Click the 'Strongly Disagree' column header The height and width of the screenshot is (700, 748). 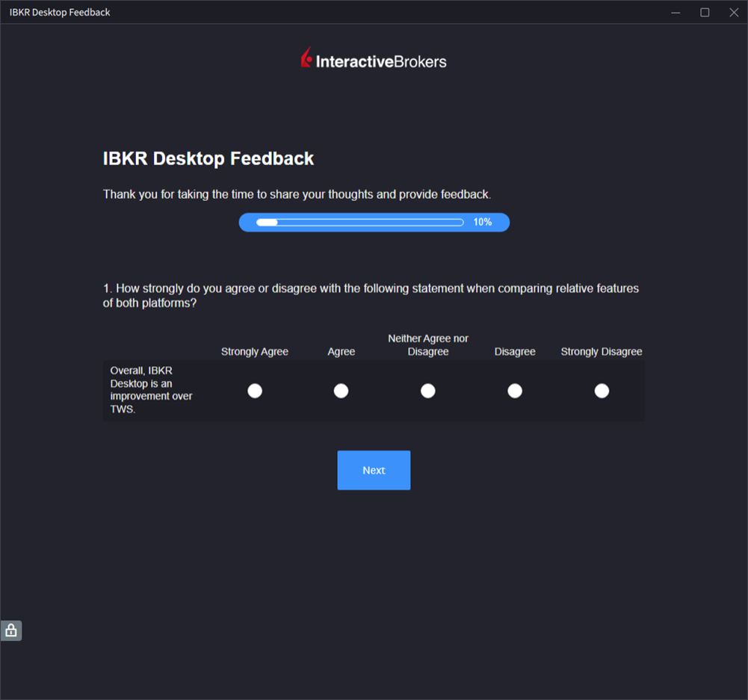(x=602, y=351)
